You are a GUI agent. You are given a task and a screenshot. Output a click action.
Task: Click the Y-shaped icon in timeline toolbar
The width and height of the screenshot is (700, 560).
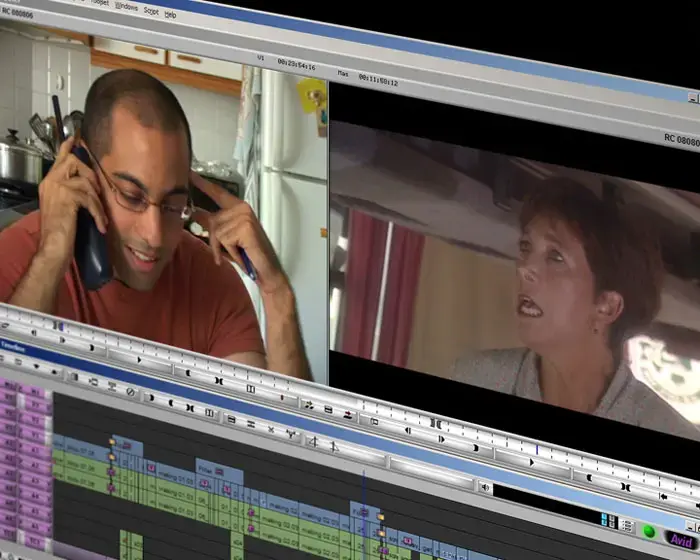(291, 434)
